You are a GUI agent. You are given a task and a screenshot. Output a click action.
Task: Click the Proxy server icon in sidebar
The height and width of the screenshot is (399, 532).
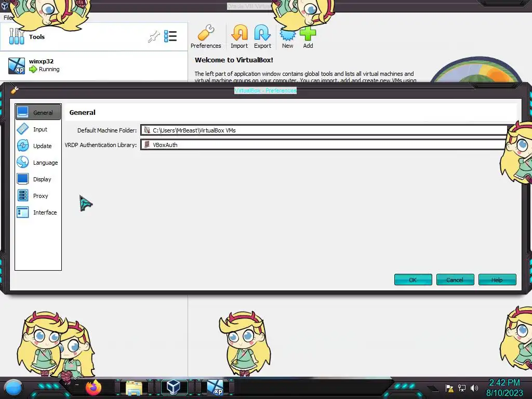click(x=23, y=195)
